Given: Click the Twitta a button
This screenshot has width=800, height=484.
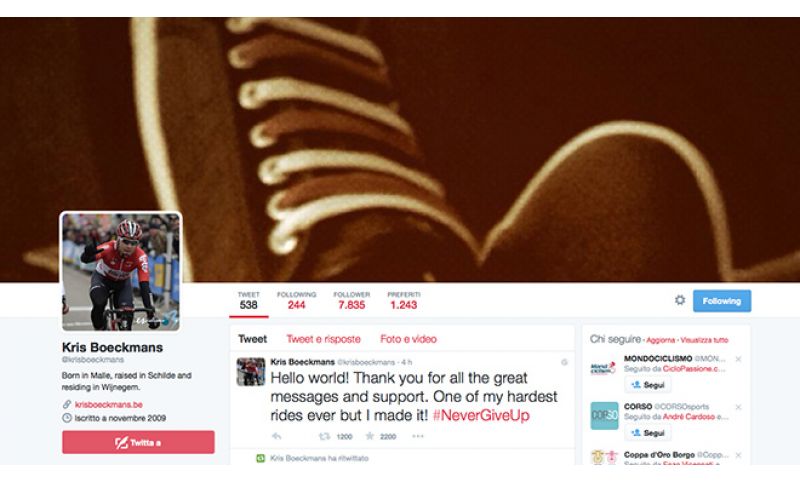Looking at the screenshot, I should point(138,442).
